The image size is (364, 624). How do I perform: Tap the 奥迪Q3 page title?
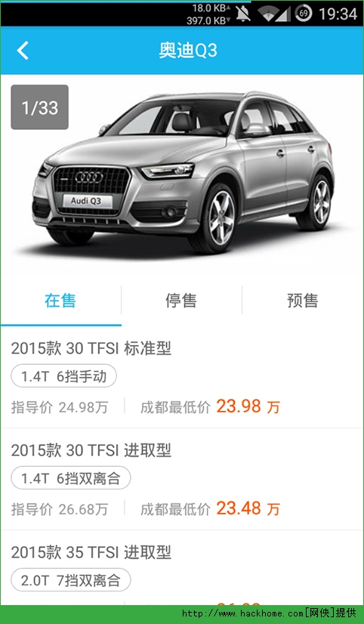pyautogui.click(x=188, y=51)
